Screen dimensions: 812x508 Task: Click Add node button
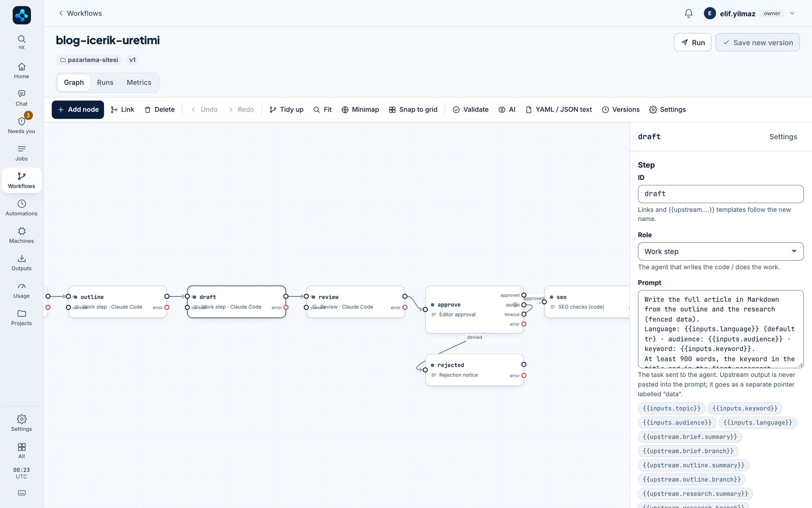pos(78,110)
